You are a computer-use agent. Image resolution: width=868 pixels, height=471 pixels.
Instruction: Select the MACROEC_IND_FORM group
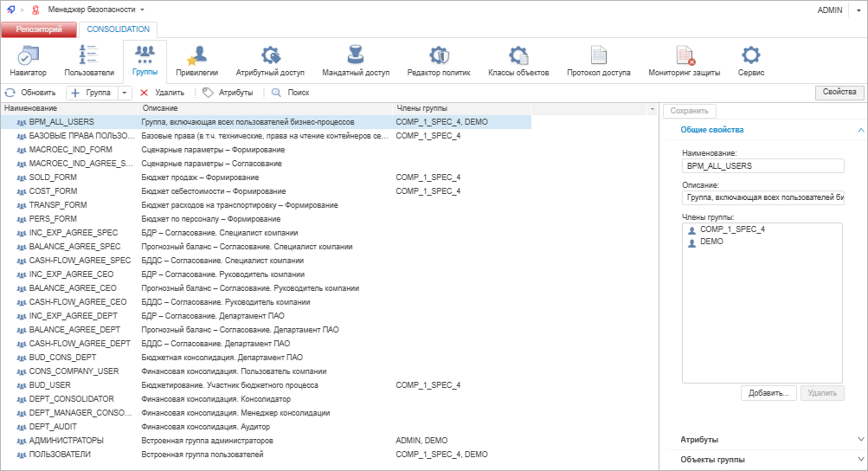(266, 150)
